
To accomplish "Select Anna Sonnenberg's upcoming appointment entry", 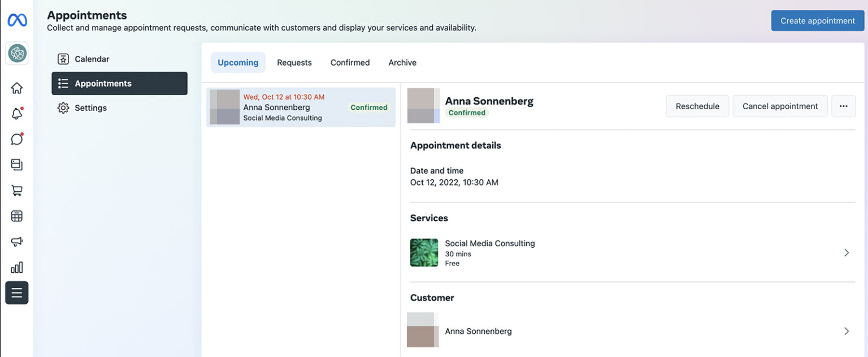I will click(x=301, y=107).
